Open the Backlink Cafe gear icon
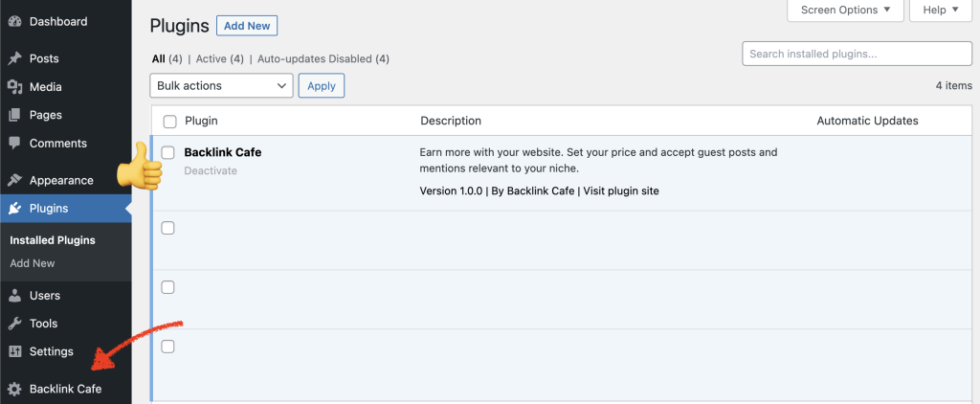Image resolution: width=980 pixels, height=404 pixels. pos(15,389)
